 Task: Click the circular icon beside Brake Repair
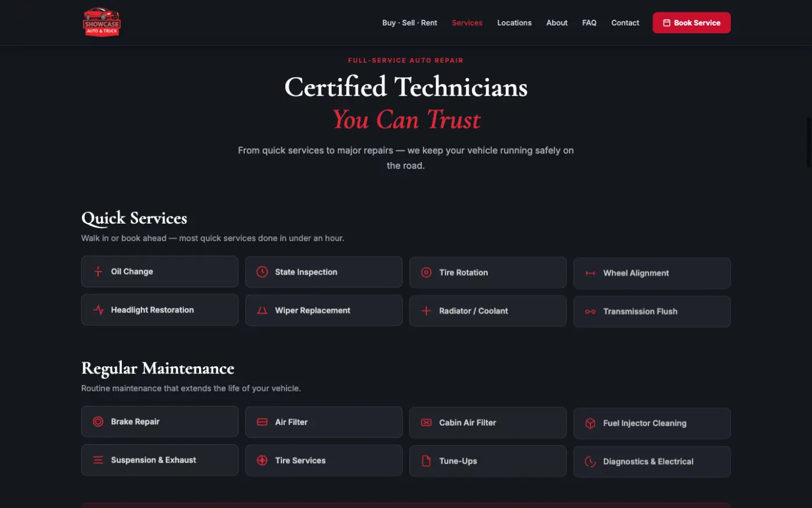click(x=99, y=421)
